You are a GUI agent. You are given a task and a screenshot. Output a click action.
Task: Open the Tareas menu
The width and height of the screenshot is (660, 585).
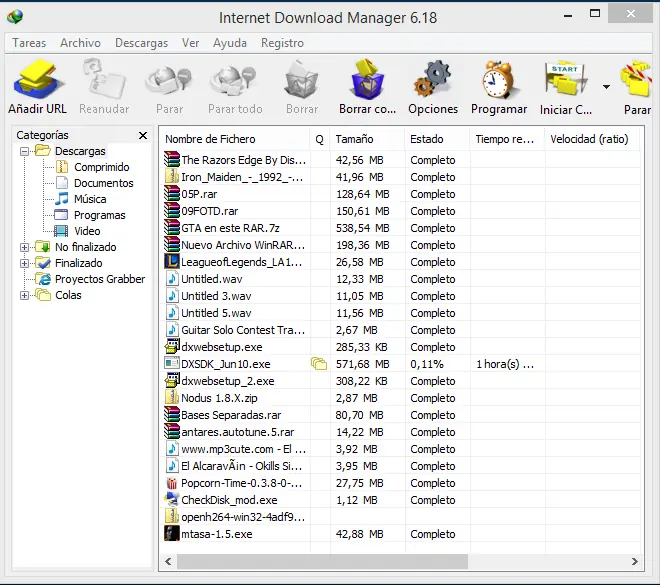point(29,43)
